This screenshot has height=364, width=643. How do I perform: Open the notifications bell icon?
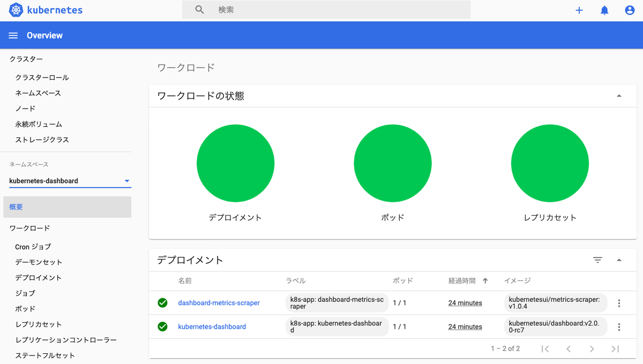click(604, 10)
